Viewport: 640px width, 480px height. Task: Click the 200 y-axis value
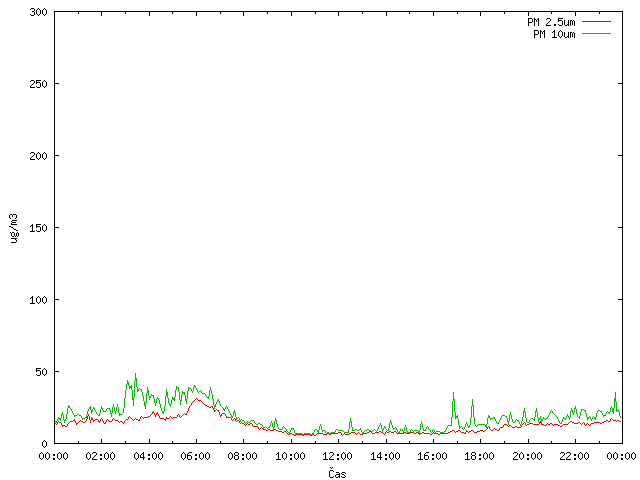click(x=38, y=156)
